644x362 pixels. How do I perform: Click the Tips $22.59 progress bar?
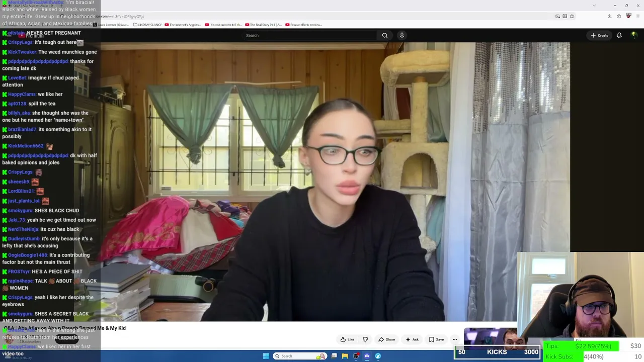coord(581,346)
